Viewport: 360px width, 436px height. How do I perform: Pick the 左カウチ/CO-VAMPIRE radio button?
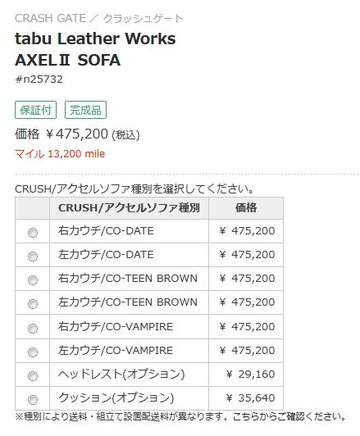[33, 352]
